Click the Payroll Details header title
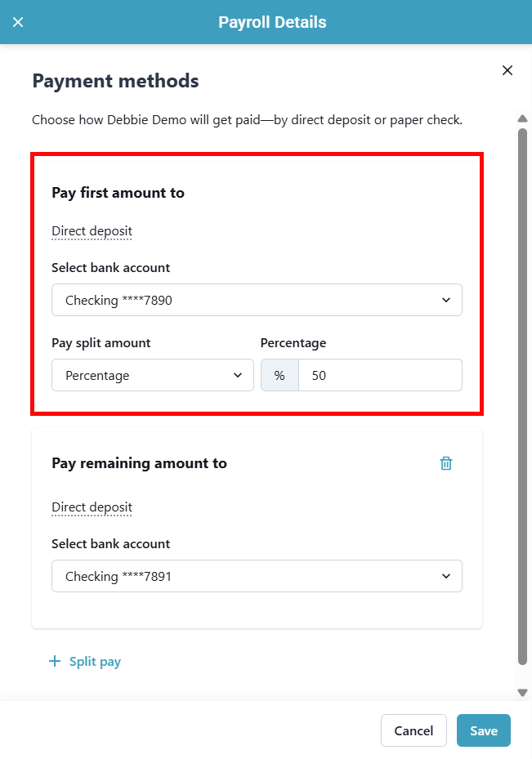The width and height of the screenshot is (532, 759). (x=272, y=22)
